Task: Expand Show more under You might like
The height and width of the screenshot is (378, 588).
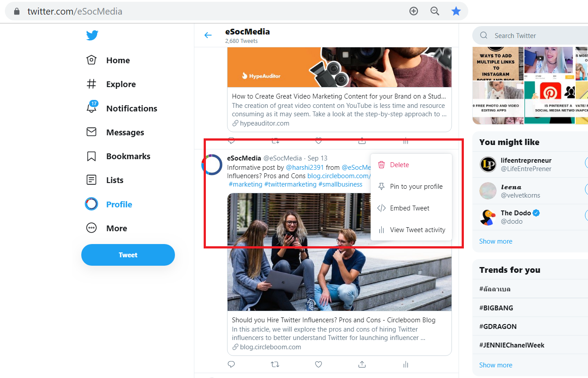Action: point(496,241)
